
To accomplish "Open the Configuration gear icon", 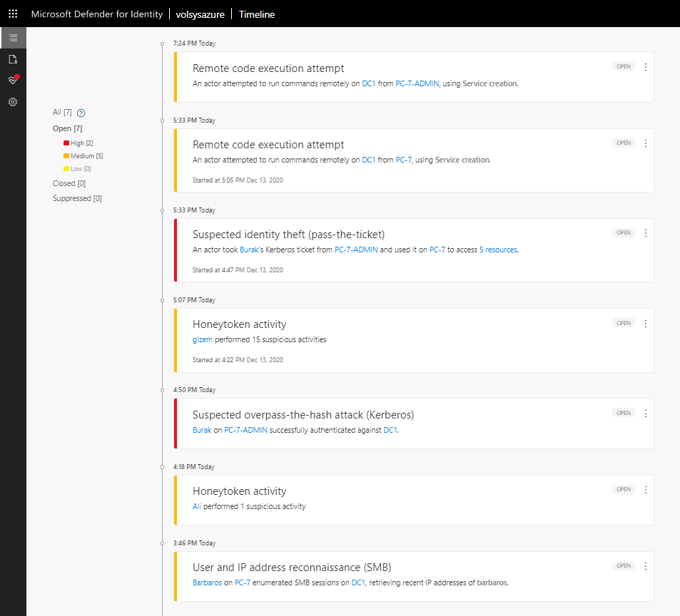I will coord(13,102).
